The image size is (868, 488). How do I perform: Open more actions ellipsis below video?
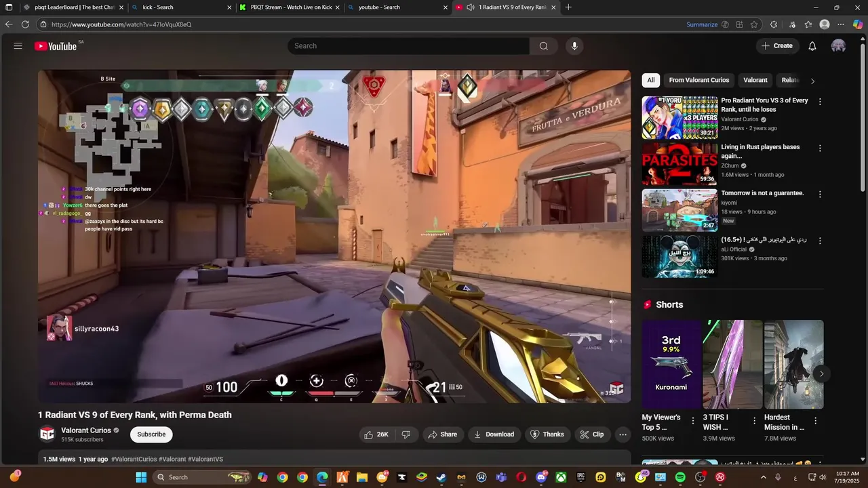623,434
